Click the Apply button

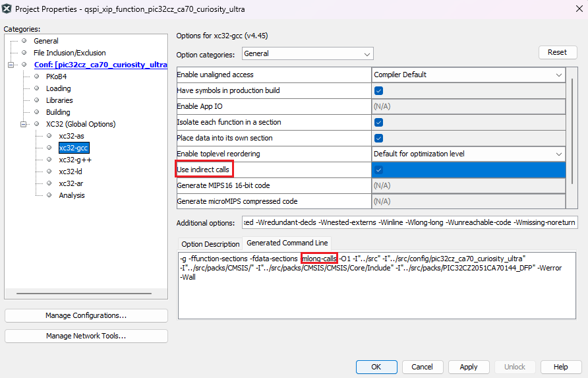click(x=469, y=367)
